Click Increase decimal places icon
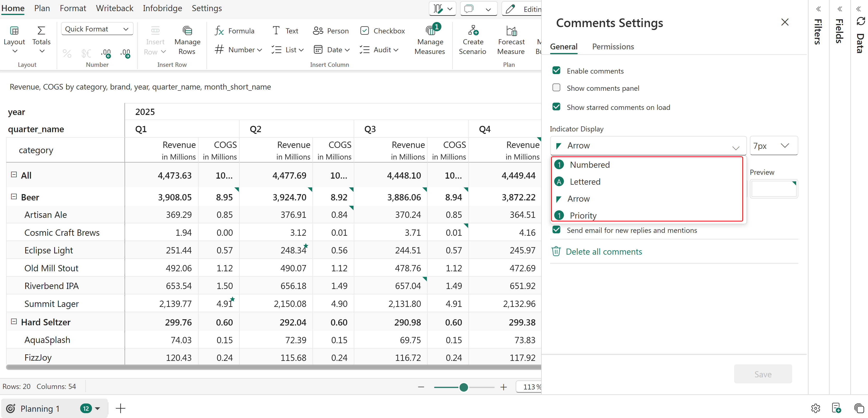 [106, 53]
